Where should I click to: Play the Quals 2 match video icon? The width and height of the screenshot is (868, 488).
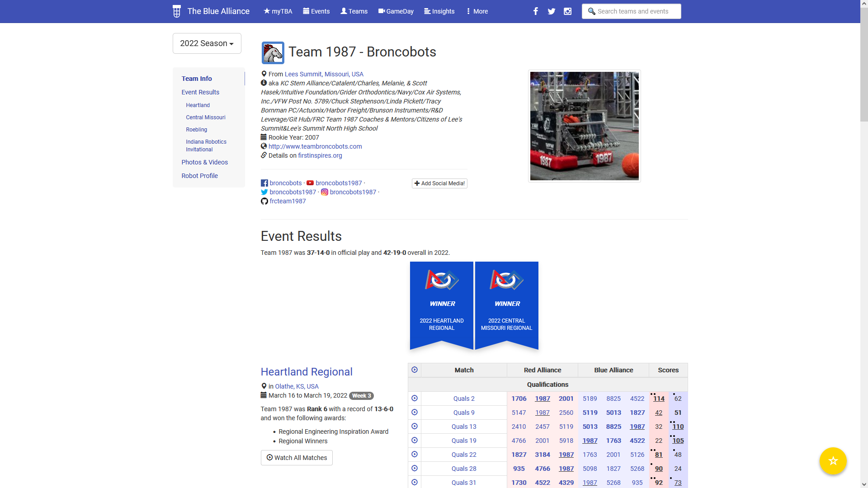pos(415,398)
